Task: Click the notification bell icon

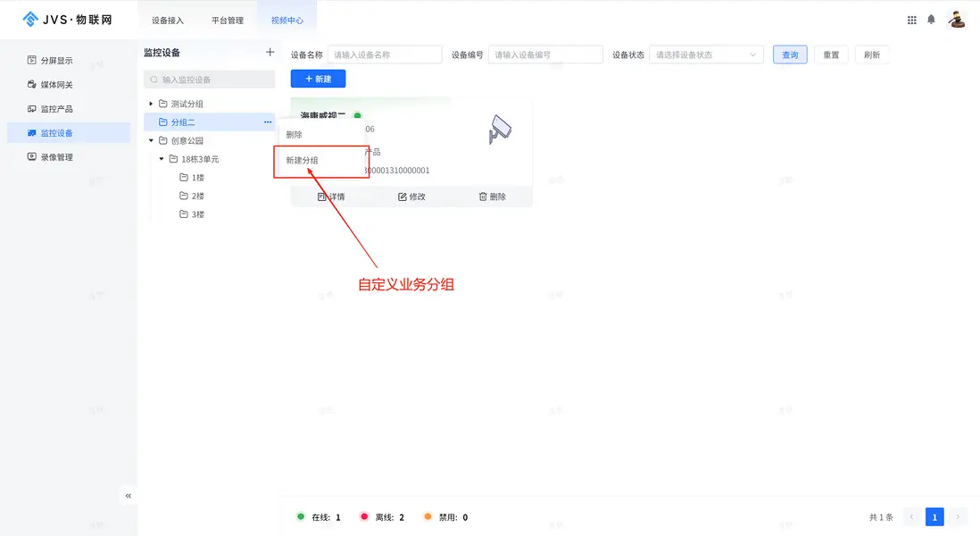Action: click(x=930, y=18)
